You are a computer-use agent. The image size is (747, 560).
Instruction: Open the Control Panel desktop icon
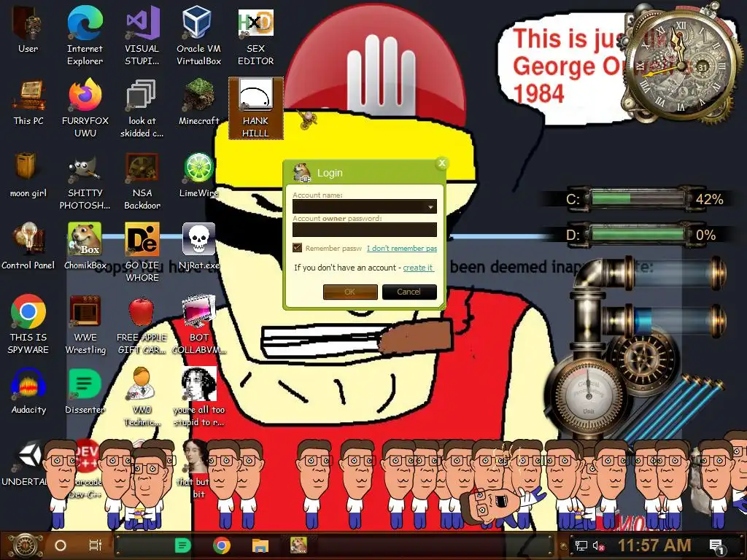[x=28, y=246]
